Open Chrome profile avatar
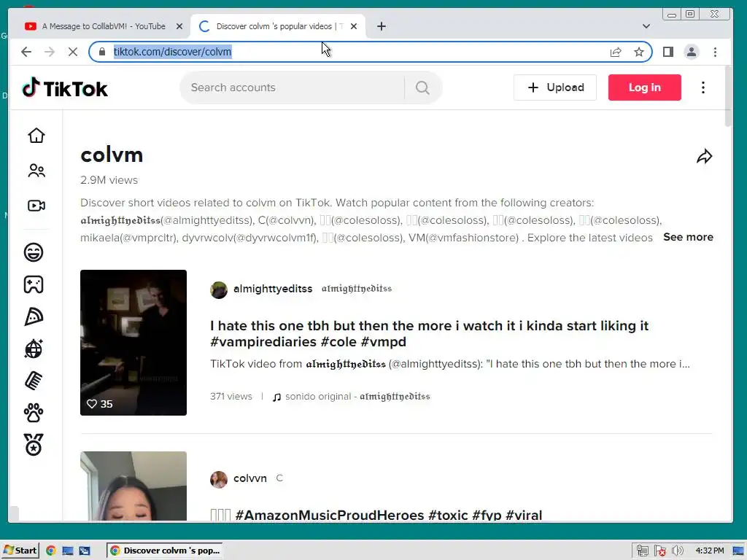This screenshot has width=747, height=560. click(x=692, y=52)
